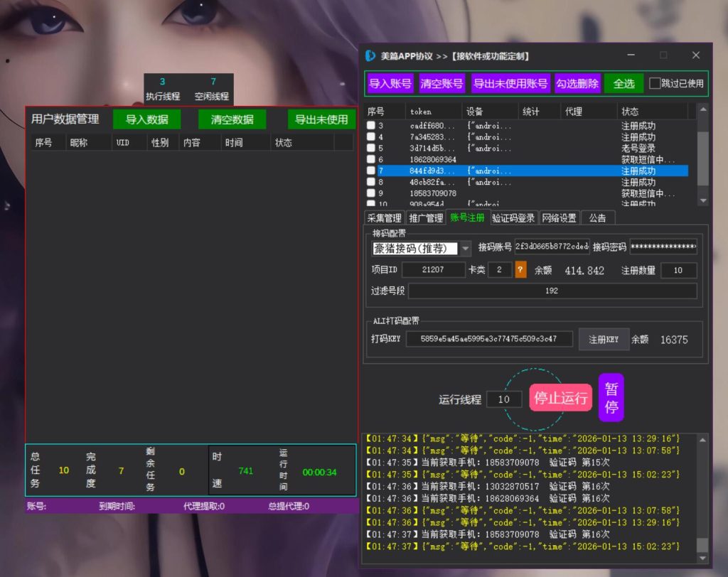Click the 注册KEY button
Viewport: 728px width, 577px height.
click(x=603, y=340)
